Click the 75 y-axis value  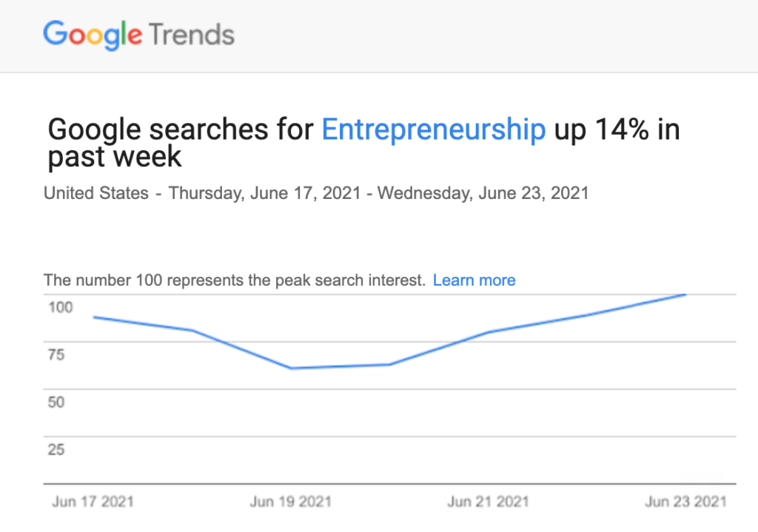click(57, 354)
